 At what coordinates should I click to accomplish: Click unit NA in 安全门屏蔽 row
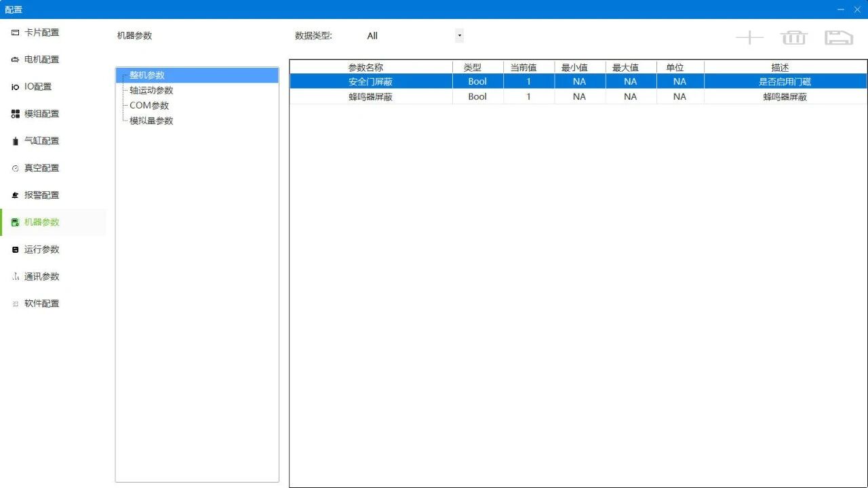(x=680, y=81)
